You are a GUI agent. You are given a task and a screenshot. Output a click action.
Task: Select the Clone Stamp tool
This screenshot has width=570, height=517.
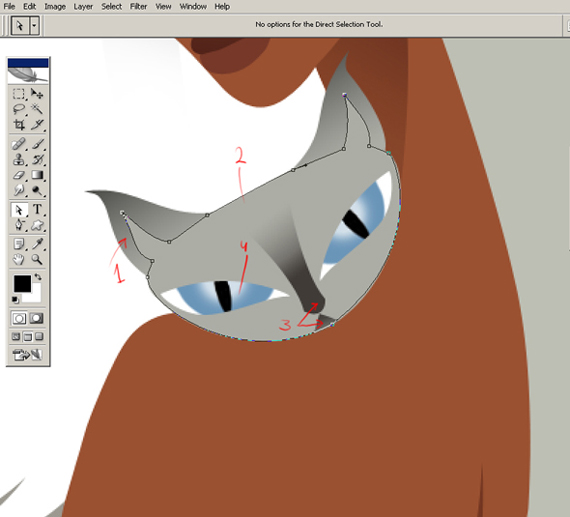click(19, 160)
